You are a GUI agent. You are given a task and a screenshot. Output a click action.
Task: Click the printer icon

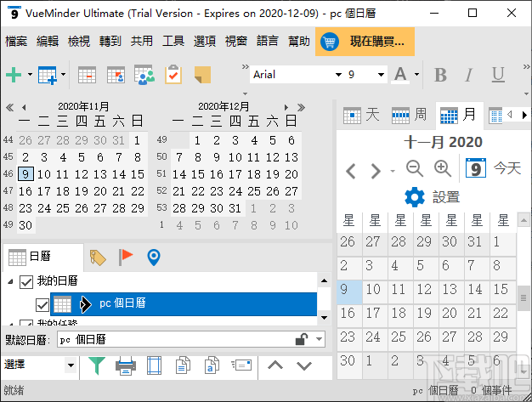click(x=126, y=365)
